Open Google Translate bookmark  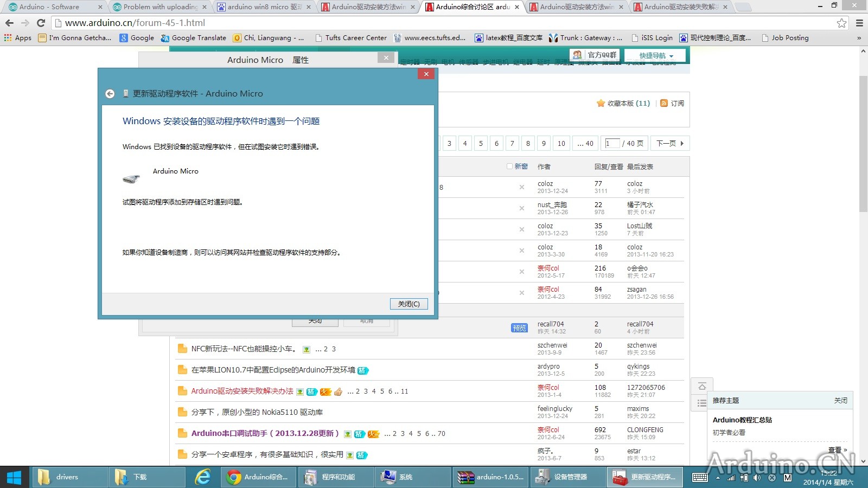coord(194,38)
